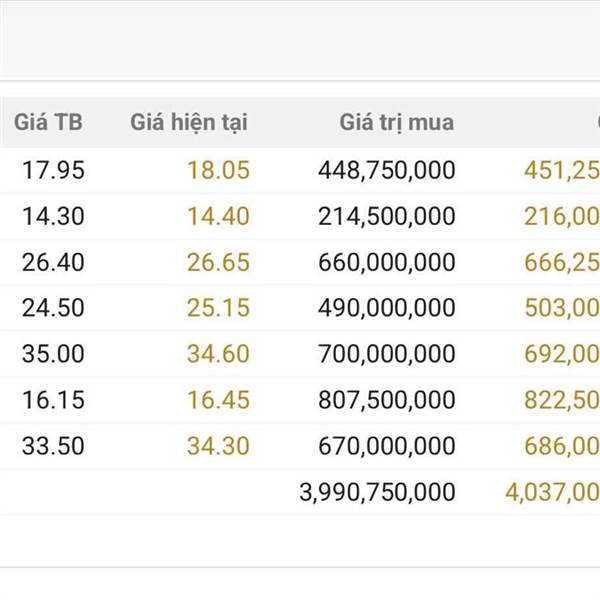Select the current price 25.15

point(218,308)
